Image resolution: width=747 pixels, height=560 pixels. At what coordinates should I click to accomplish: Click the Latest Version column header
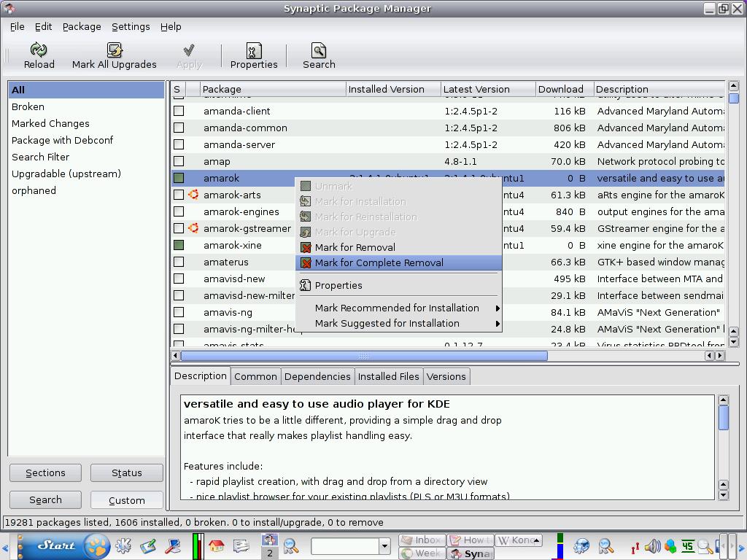tap(488, 89)
